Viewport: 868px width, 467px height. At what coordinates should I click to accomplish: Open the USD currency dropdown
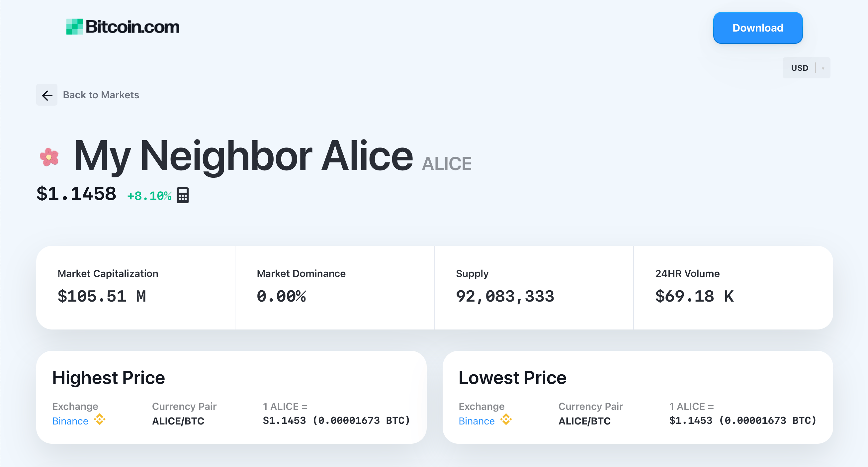[x=806, y=67]
